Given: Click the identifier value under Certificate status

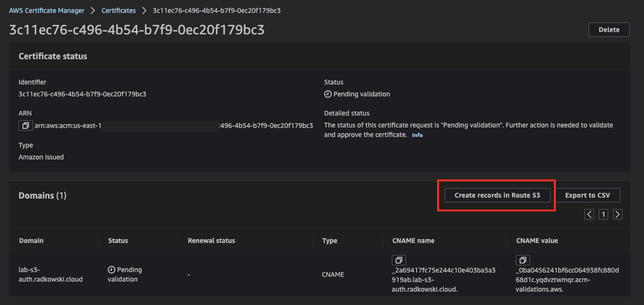Looking at the screenshot, I should click(82, 94).
